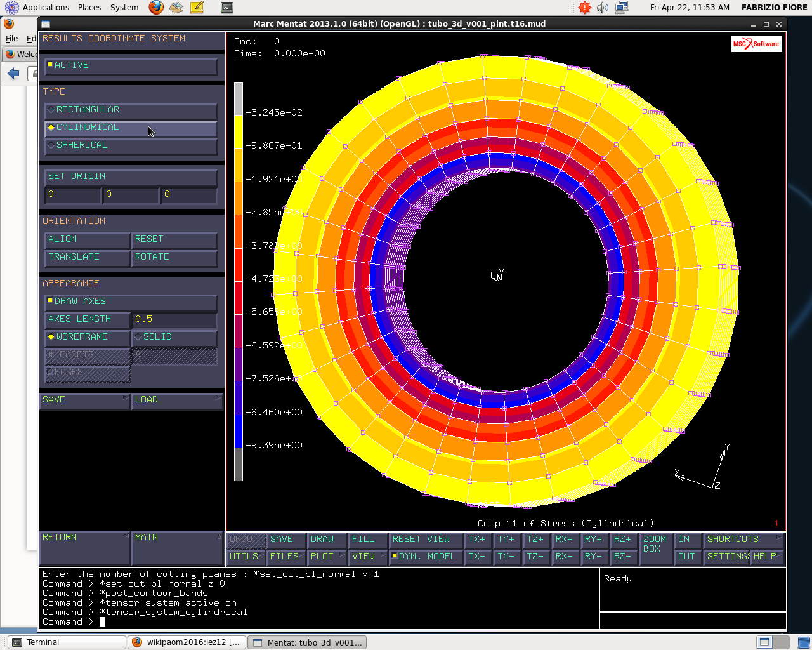Click the MSC Software logo in the viewport
Image resolution: width=812 pixels, height=650 pixels.
756,44
